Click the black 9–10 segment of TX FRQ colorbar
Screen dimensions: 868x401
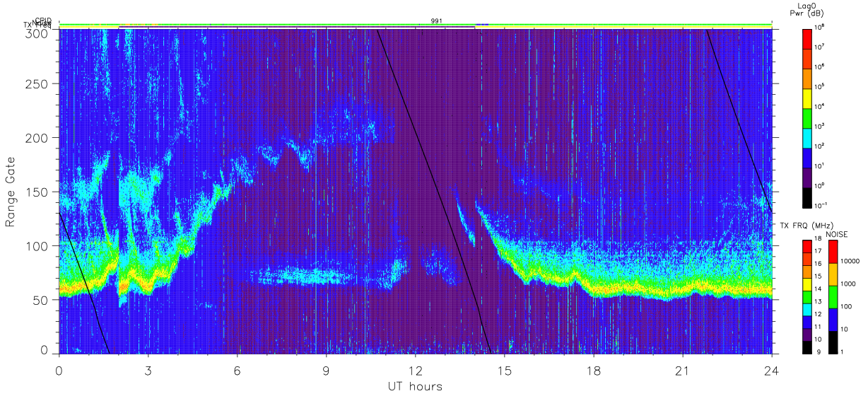coord(807,347)
